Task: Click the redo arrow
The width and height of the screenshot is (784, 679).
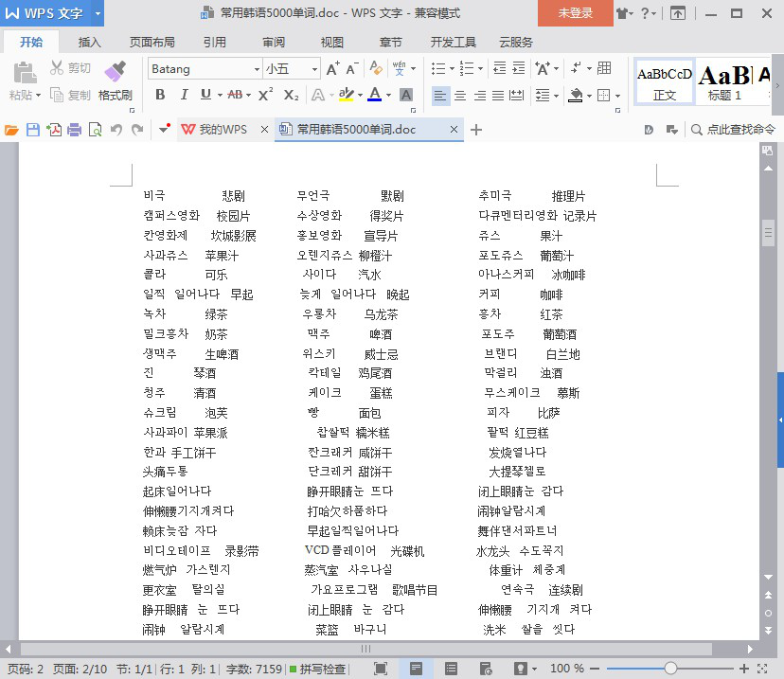Action: point(137,130)
